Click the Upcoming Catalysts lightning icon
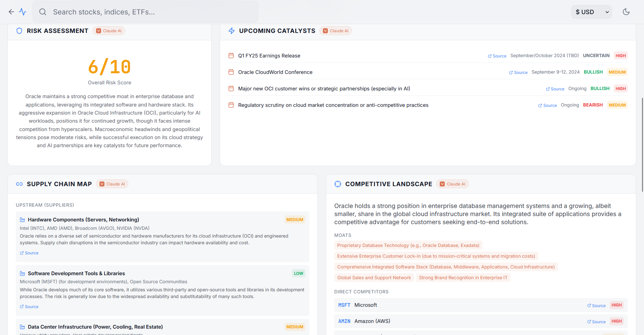The height and width of the screenshot is (335, 644). click(x=231, y=31)
